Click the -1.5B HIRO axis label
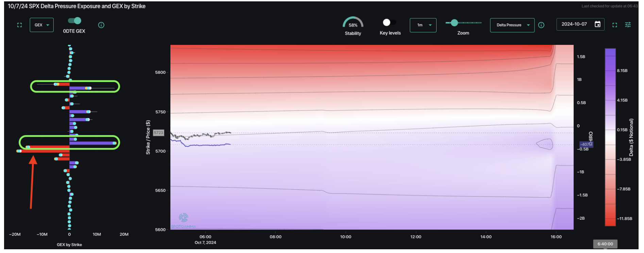Viewport: 644px width, 253px height. [582, 195]
